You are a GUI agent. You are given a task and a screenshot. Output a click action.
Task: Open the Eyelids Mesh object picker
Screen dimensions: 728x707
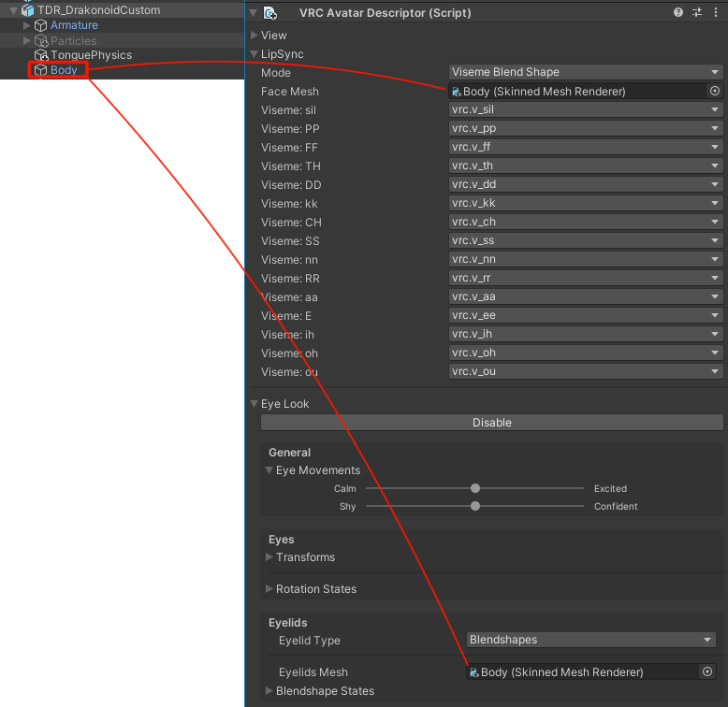pos(707,671)
